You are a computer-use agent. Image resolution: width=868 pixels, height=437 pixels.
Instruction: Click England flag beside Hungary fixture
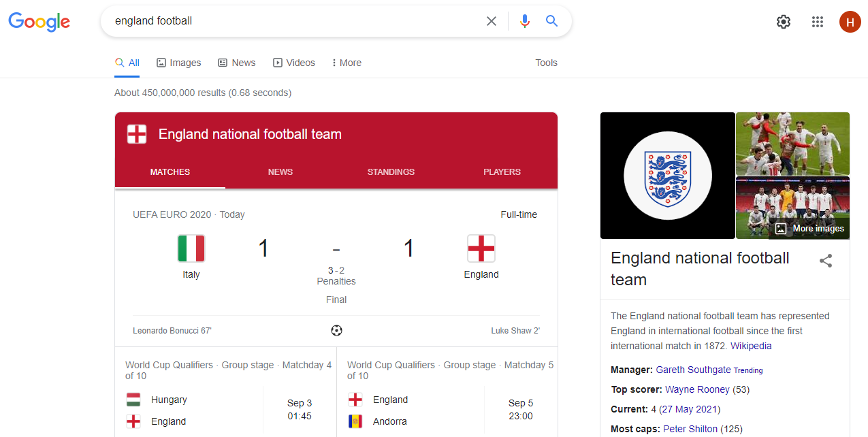click(x=133, y=421)
